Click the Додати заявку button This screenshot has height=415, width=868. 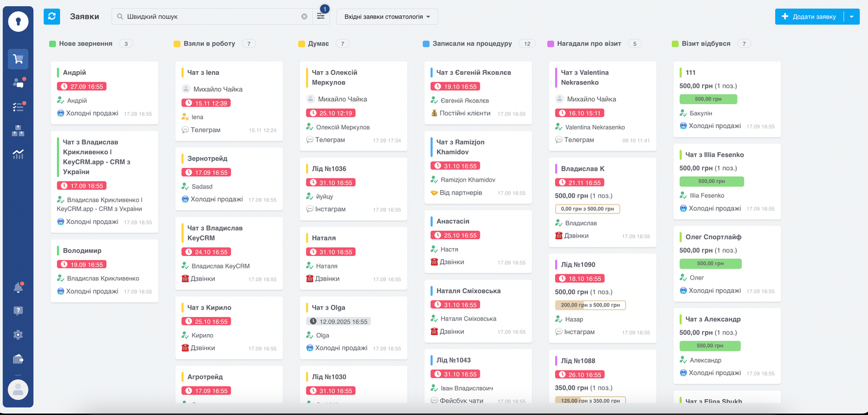pos(810,16)
